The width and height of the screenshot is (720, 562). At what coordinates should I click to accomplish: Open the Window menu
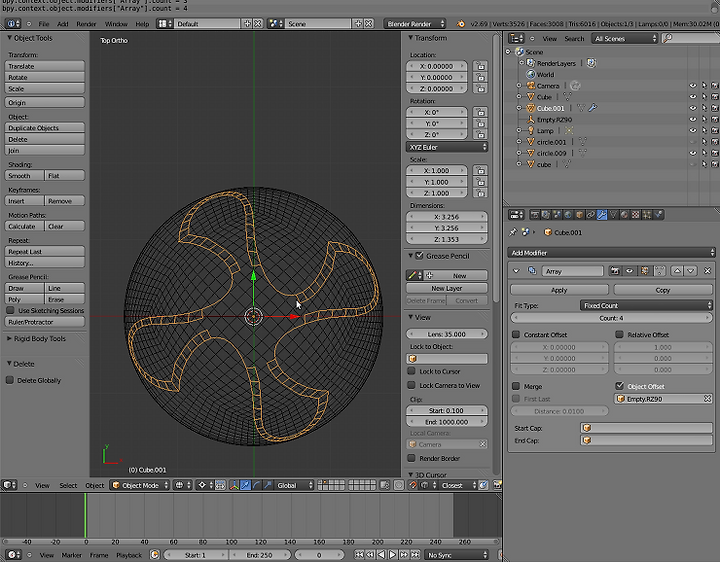pos(116,24)
